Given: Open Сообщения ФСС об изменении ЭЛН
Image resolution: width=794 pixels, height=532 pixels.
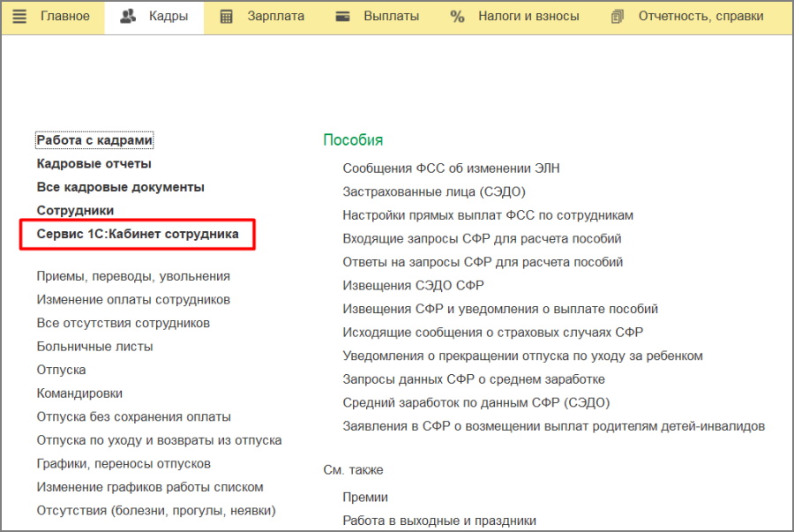Looking at the screenshot, I should point(451,169).
